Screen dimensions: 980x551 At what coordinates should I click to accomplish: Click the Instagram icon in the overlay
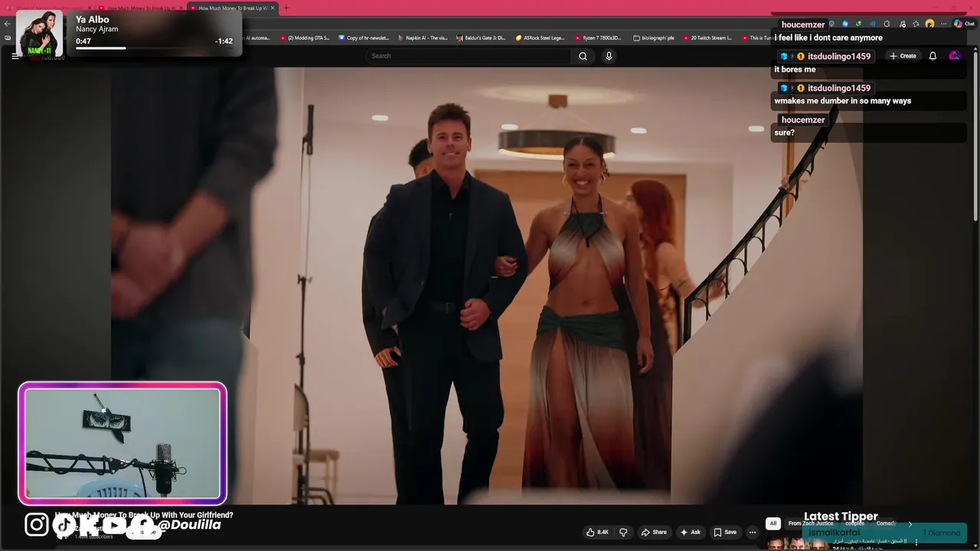[36, 524]
